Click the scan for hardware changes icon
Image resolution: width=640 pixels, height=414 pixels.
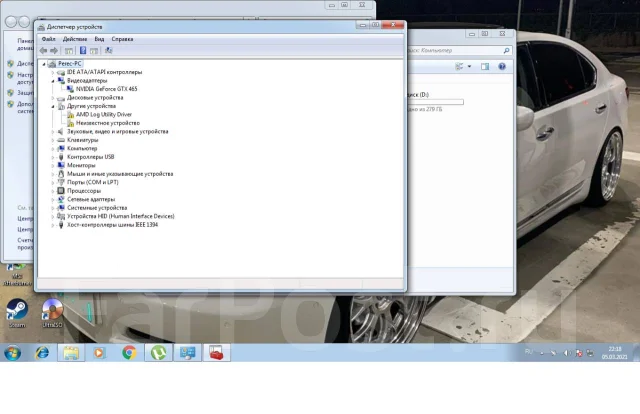tap(109, 51)
